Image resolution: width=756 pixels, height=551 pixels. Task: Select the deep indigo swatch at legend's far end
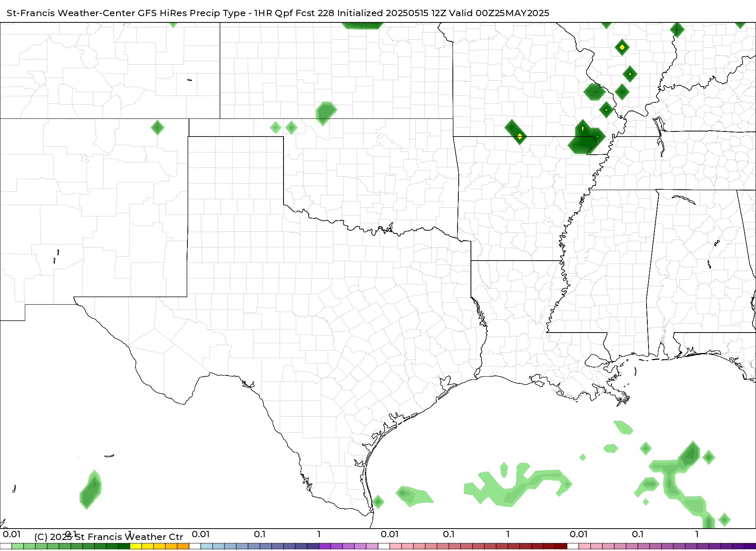pyautogui.click(x=750, y=547)
